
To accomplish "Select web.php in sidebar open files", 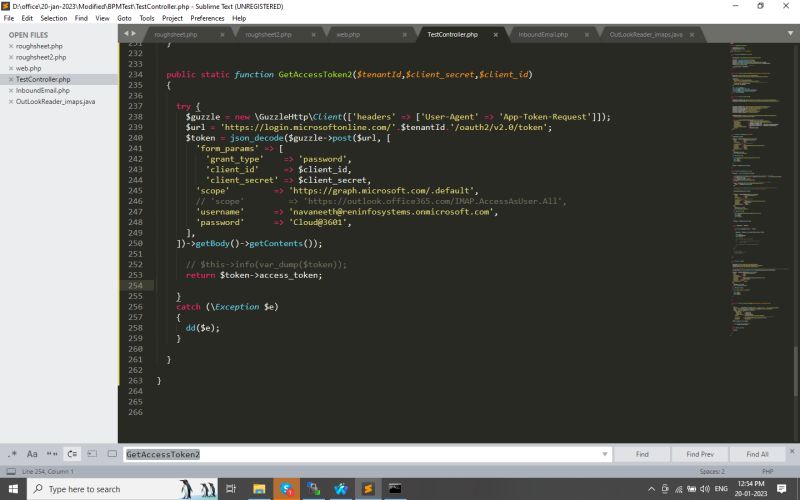I will click(x=29, y=68).
